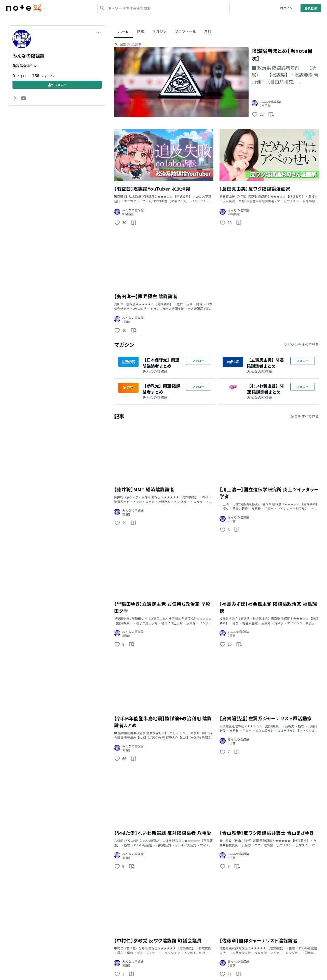Like the やはた愛 article
This screenshot has width=327, height=980.
117,866
